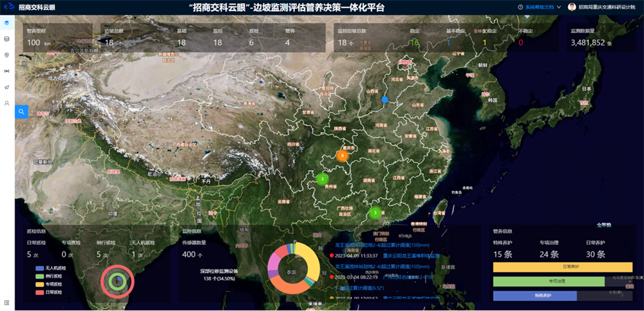Open the sensor signal sidebar icon
The image size is (644, 311).
tap(7, 71)
